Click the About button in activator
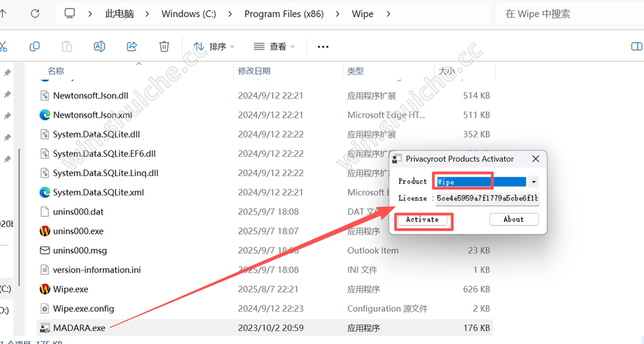This screenshot has height=344, width=644. click(x=514, y=219)
